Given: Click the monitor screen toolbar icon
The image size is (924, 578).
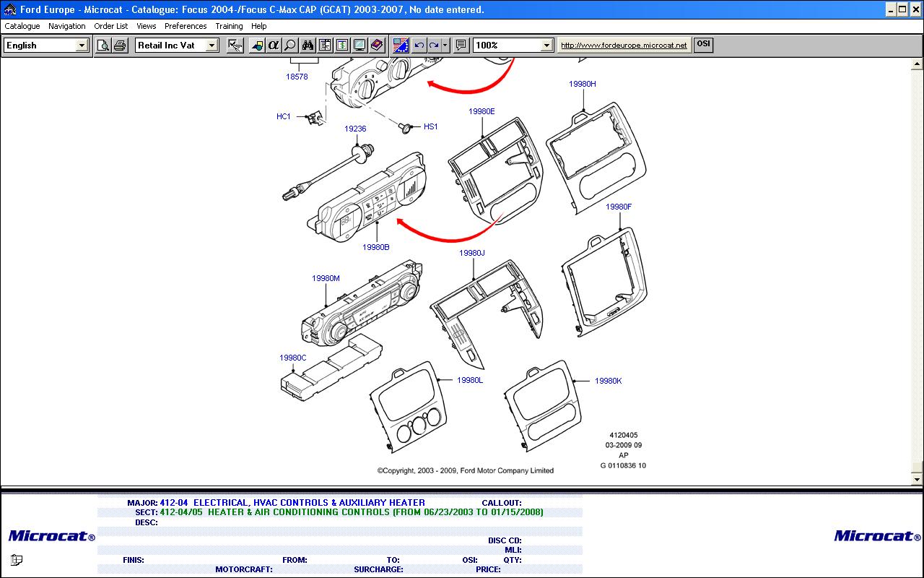Looking at the screenshot, I should [359, 46].
